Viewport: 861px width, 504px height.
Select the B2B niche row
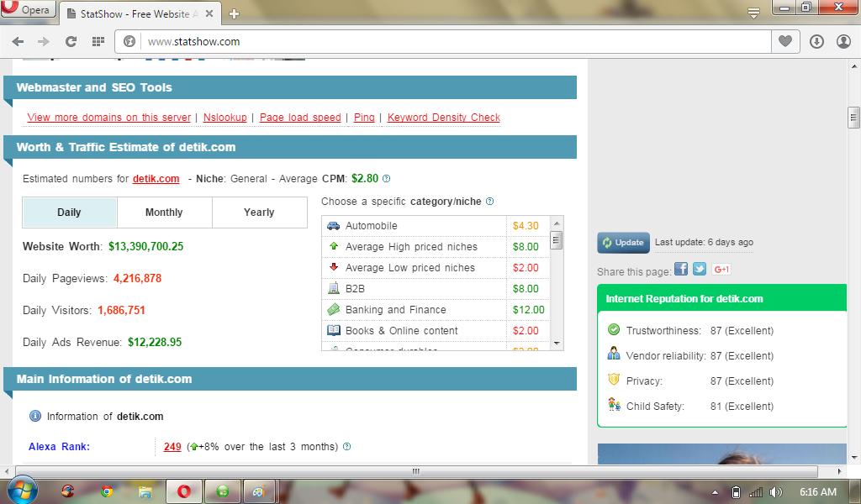[435, 288]
